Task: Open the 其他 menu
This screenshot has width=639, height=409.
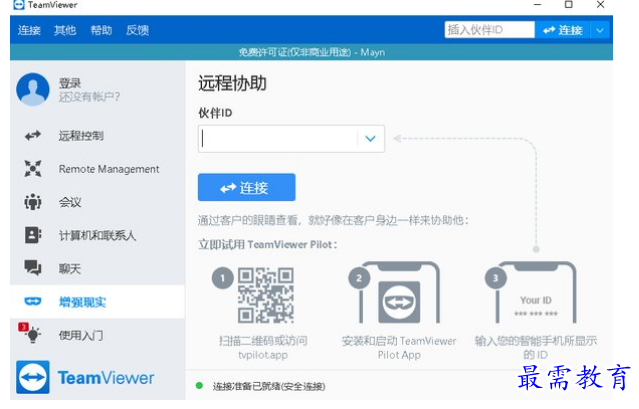Action: coord(65,30)
